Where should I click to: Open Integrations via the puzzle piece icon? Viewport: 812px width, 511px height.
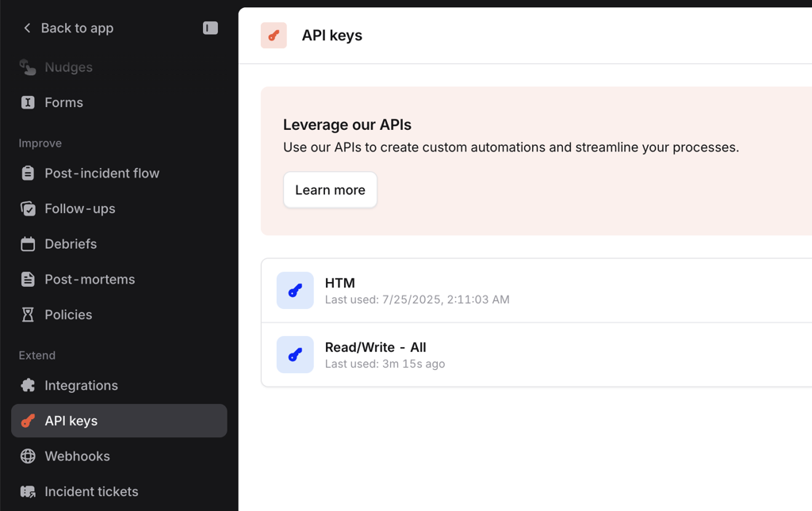tap(27, 385)
